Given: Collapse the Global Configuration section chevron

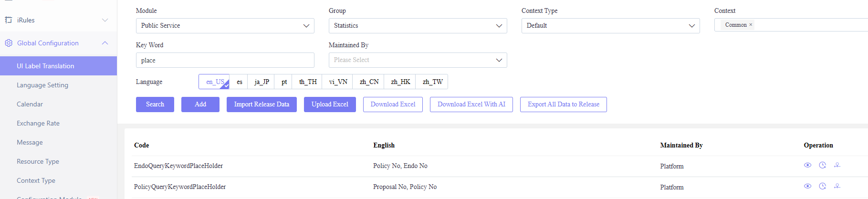Looking at the screenshot, I should point(105,43).
